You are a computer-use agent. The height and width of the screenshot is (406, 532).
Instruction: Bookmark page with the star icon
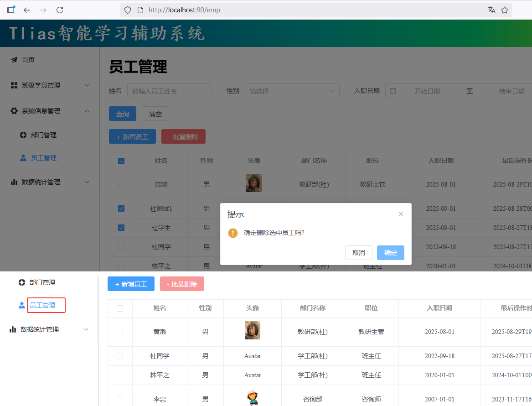505,10
